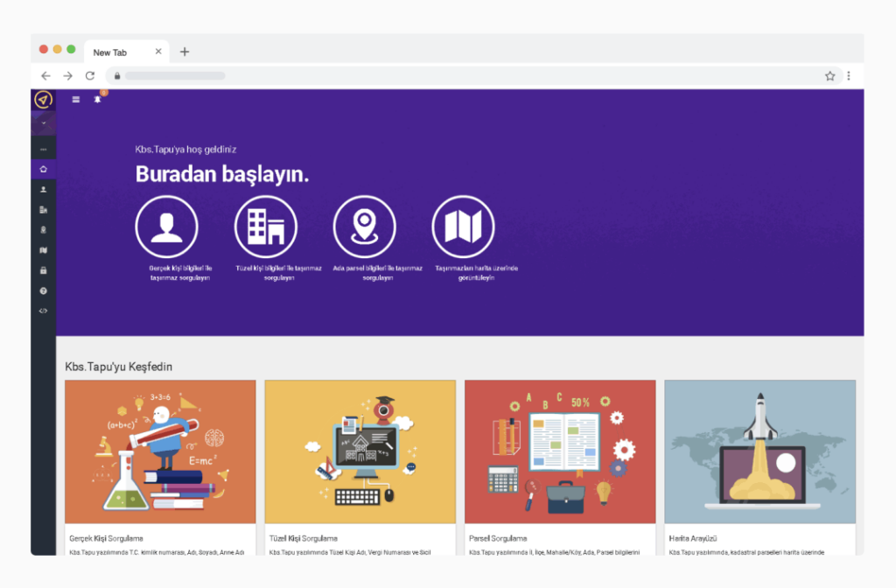Viewport: 896px width, 588px height.
Task: Select the Ada parsel location pin circle
Action: (x=365, y=227)
